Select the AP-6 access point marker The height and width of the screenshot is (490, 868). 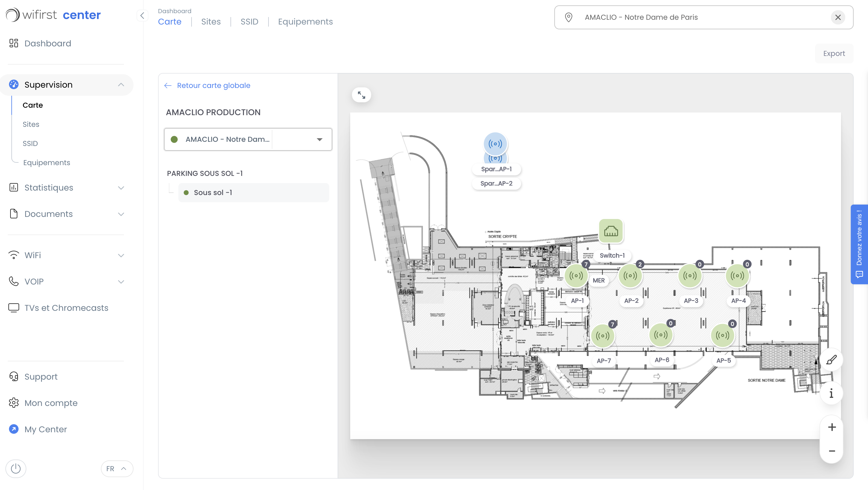661,335
